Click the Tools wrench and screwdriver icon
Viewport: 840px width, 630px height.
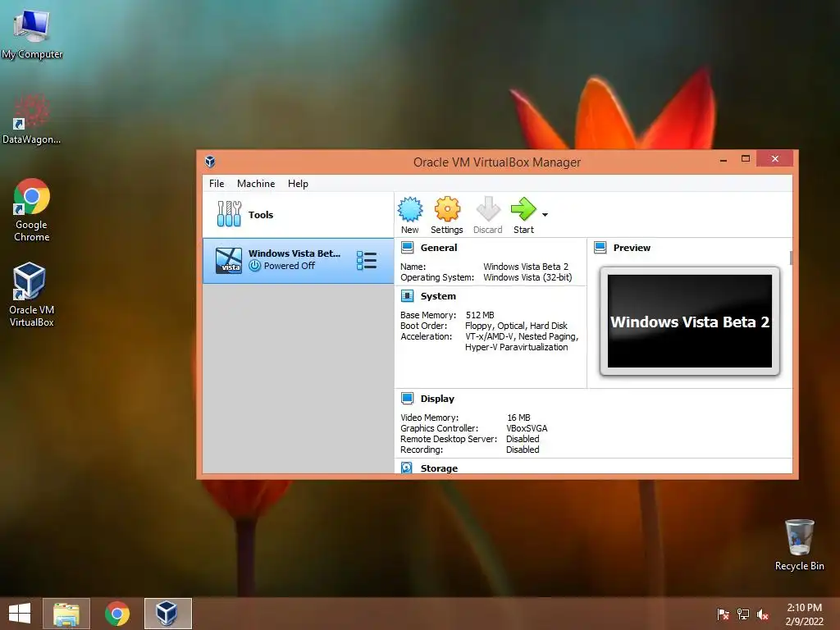click(230, 214)
